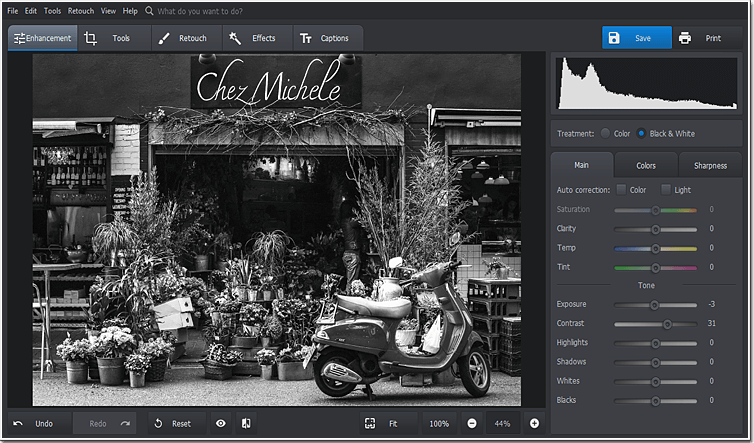
Task: Click the Fit zoom button
Action: click(389, 423)
